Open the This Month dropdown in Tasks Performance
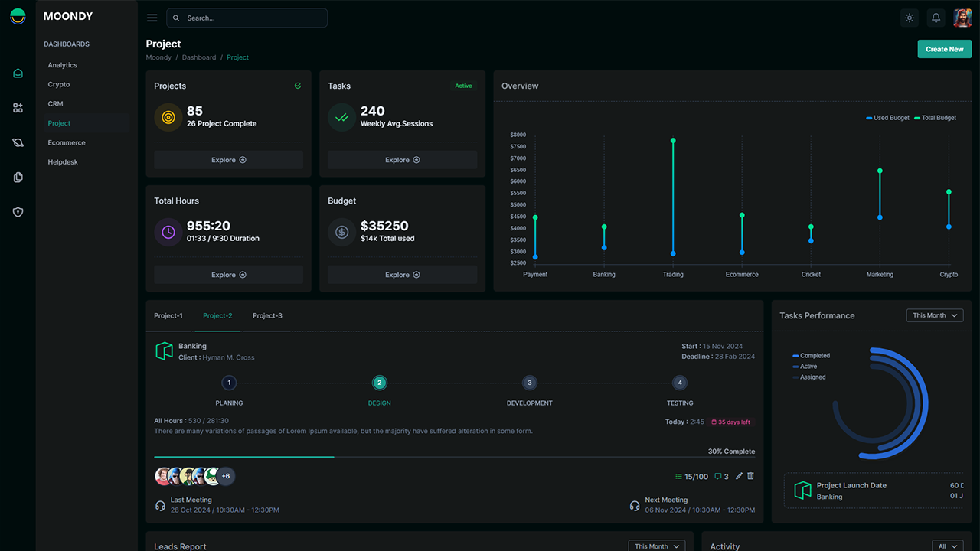The width and height of the screenshot is (980, 551). tap(934, 315)
